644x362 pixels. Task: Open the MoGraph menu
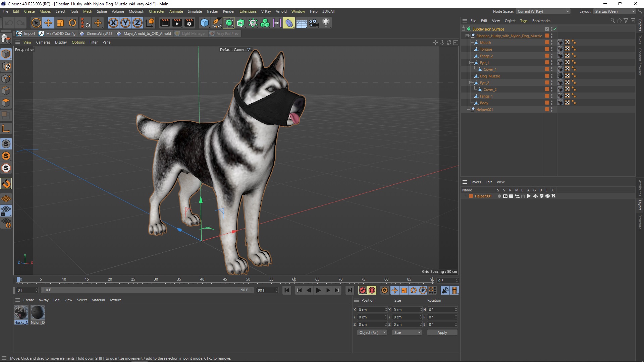coord(136,11)
